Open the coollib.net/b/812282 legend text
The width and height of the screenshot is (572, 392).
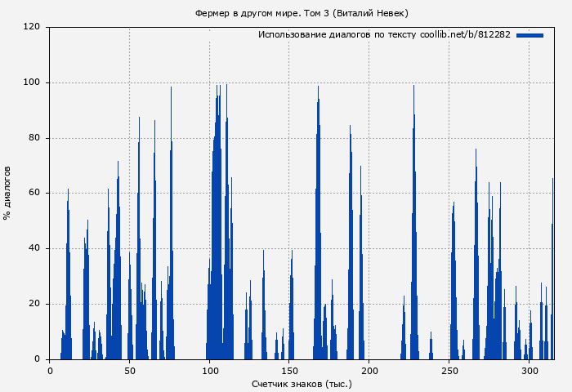click(x=384, y=35)
